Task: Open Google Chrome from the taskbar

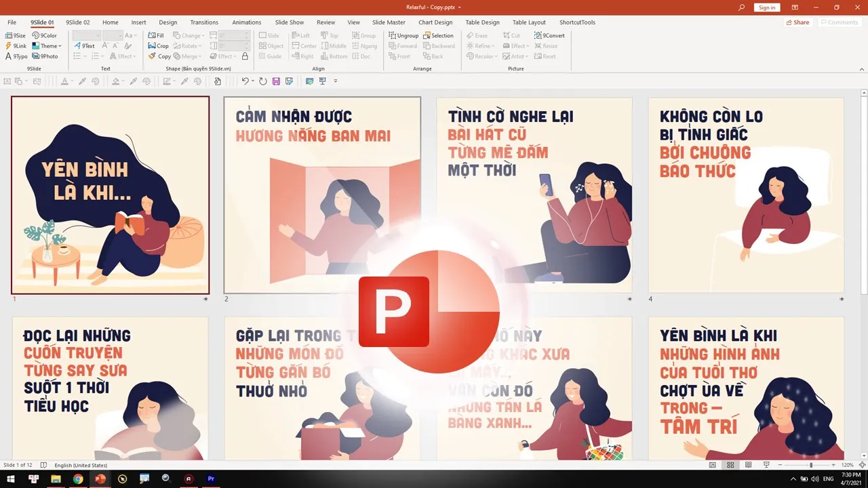Action: [x=78, y=479]
